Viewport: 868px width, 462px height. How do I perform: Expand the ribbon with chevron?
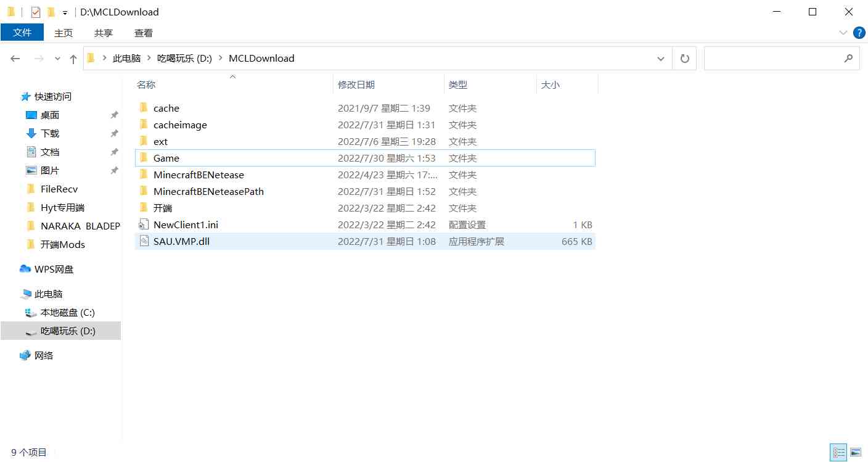843,32
